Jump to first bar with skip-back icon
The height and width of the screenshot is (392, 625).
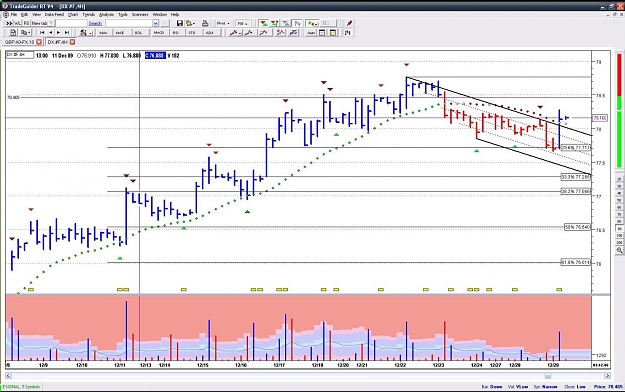[42, 33]
